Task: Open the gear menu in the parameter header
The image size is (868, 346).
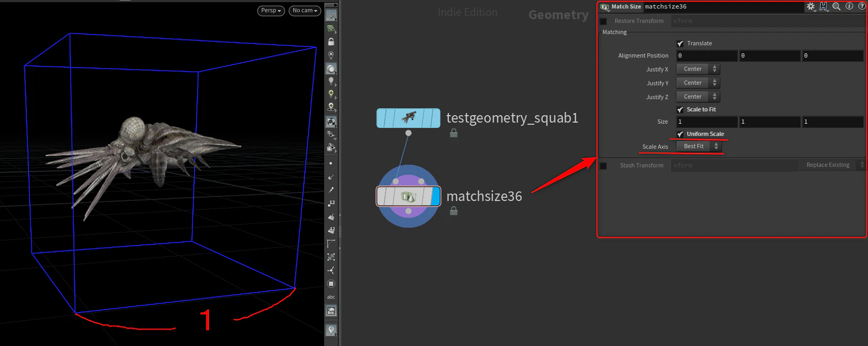Action: [811, 6]
